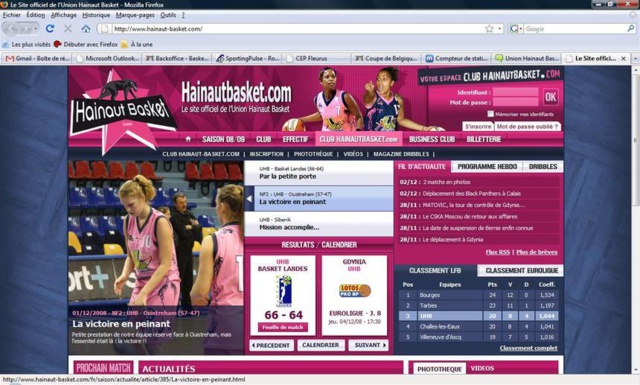This screenshot has width=640, height=385.
Task: Click inside the Mot de passe input field
Action: 515,102
